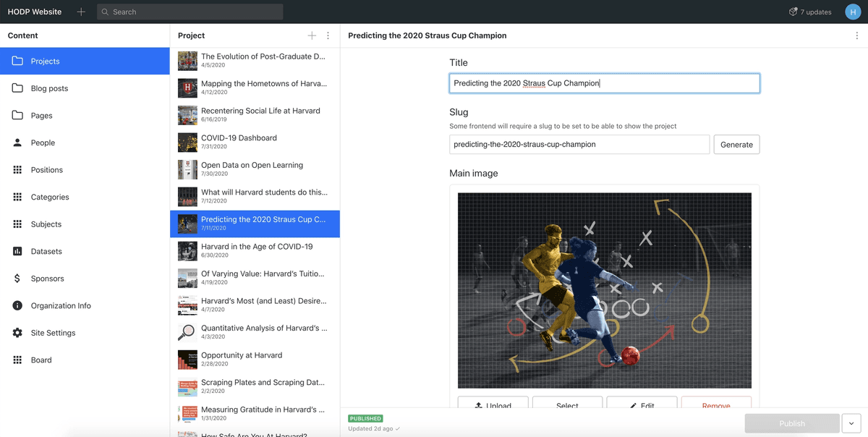
Task: Click the Generate slug button
Action: [736, 144]
